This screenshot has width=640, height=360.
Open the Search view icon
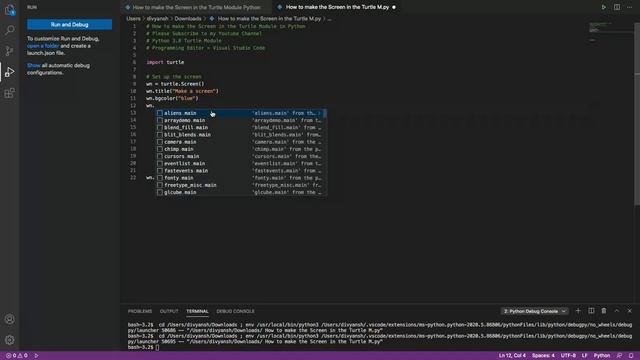click(x=9, y=30)
